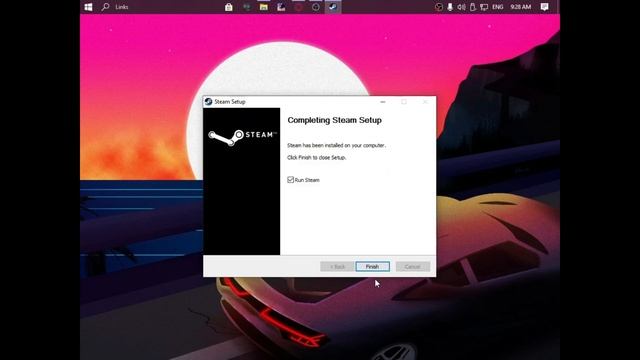The height and width of the screenshot is (360, 640).
Task: Open the Action Center notifications icon
Action: coord(544,7)
